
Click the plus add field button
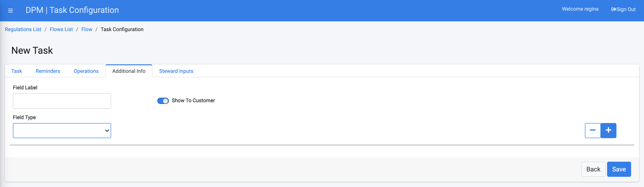tap(608, 130)
